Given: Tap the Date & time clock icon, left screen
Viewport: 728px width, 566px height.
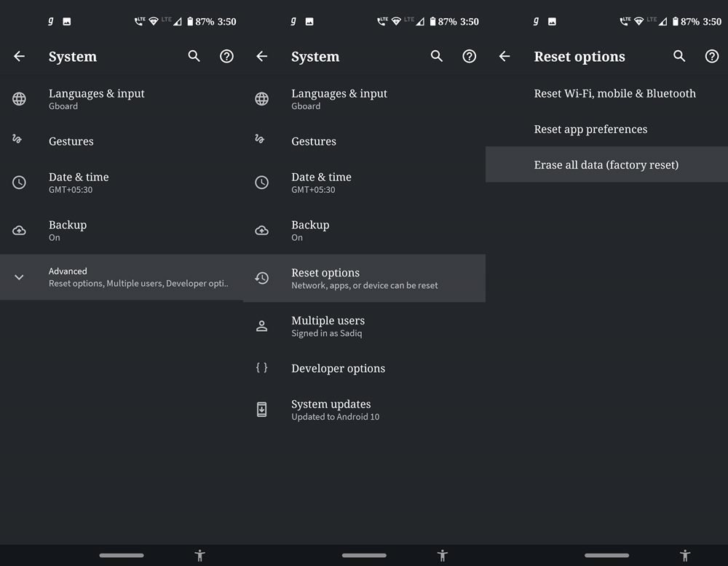Looking at the screenshot, I should pyautogui.click(x=19, y=183).
